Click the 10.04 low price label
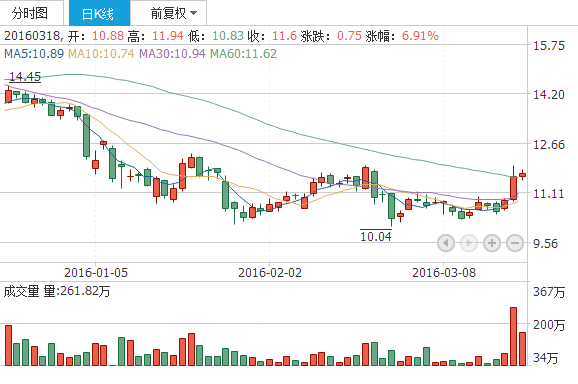Screen dimensions: 578x384 (x=376, y=236)
